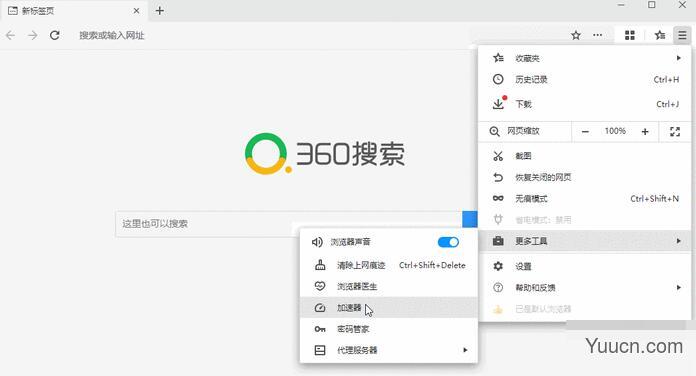Click the clock icon for history

498,79
